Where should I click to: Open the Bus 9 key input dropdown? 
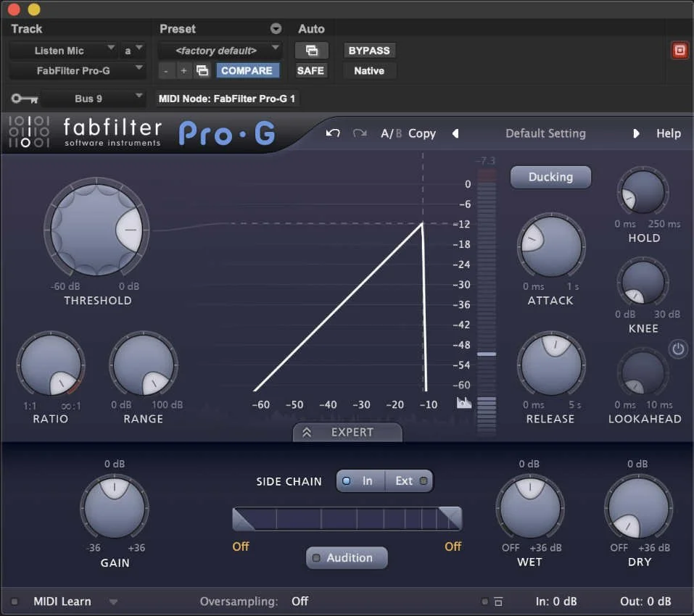point(93,98)
